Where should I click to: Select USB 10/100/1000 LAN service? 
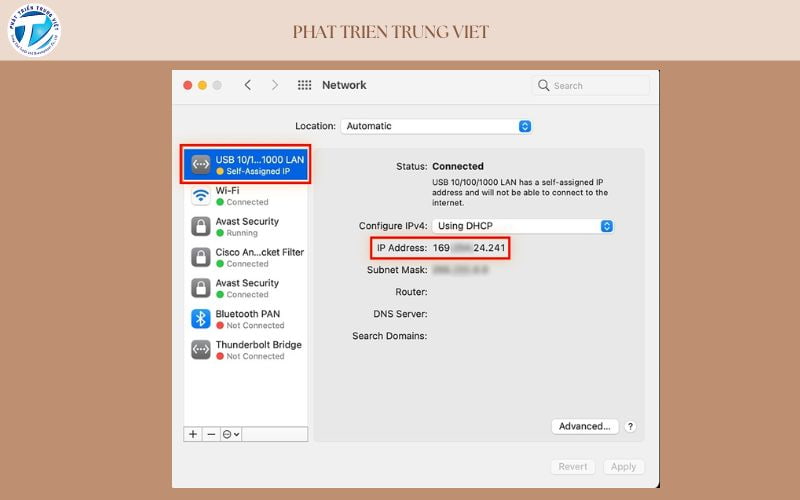[x=246, y=164]
